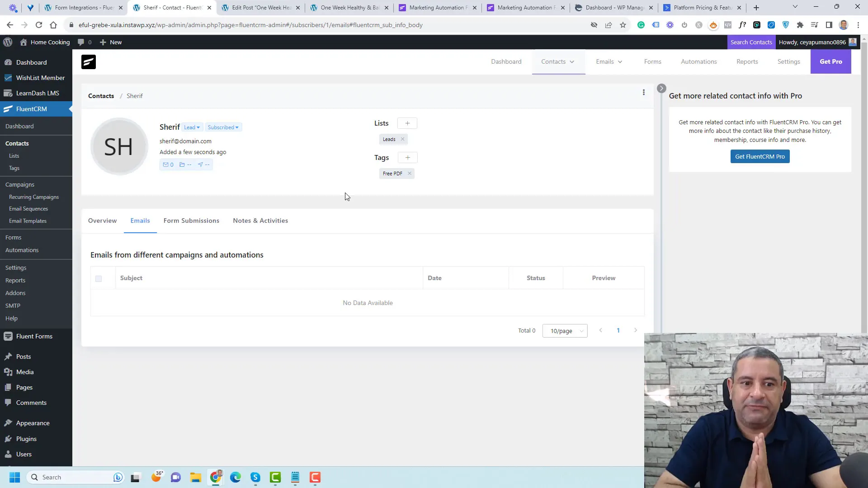Click the FluentCRM dashboard icon
This screenshot has height=488, width=868.
coord(89,61)
